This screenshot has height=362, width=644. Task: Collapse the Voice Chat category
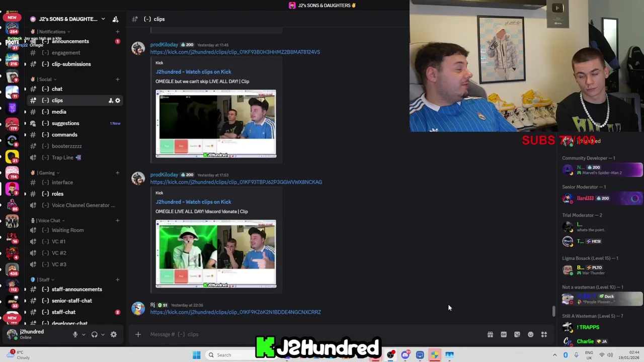pyautogui.click(x=48, y=221)
